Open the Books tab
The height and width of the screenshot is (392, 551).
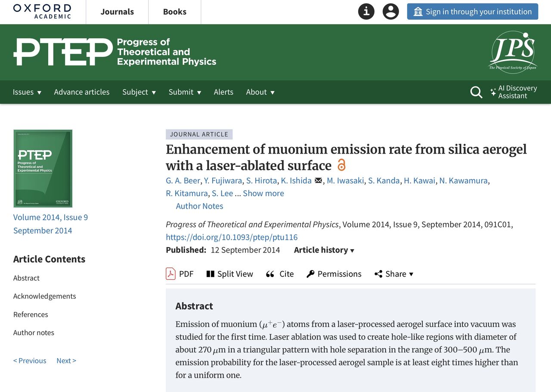click(175, 12)
